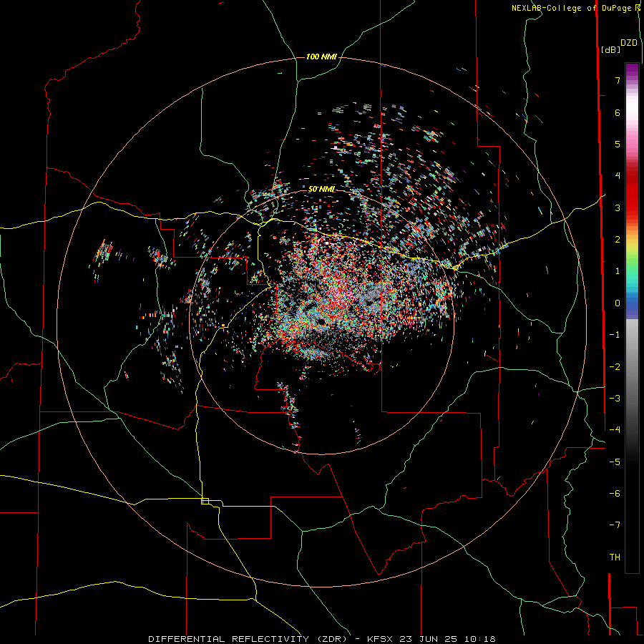Select the -6 dB scale label
This screenshot has width=644, height=644.
615,494
